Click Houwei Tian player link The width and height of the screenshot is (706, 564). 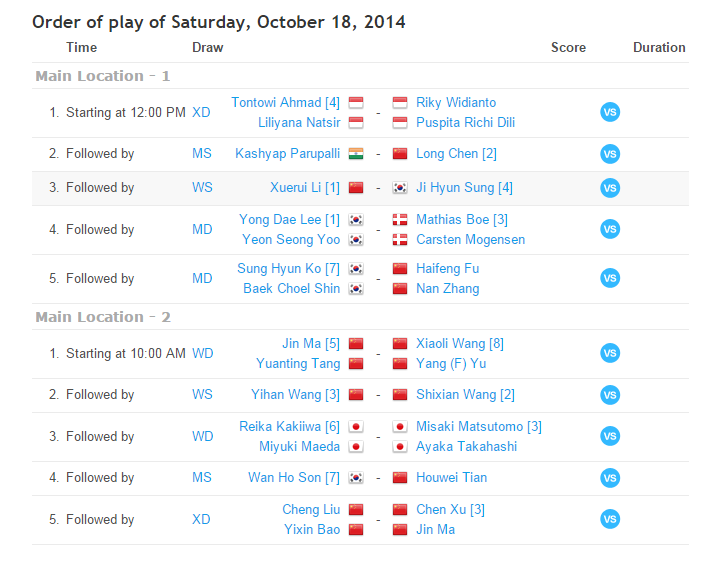click(451, 478)
